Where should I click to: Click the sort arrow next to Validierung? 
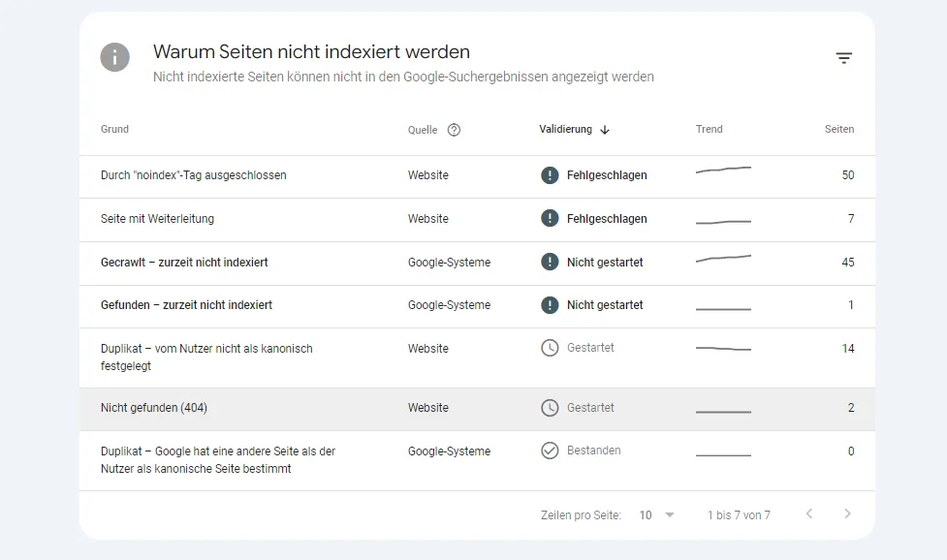point(605,130)
